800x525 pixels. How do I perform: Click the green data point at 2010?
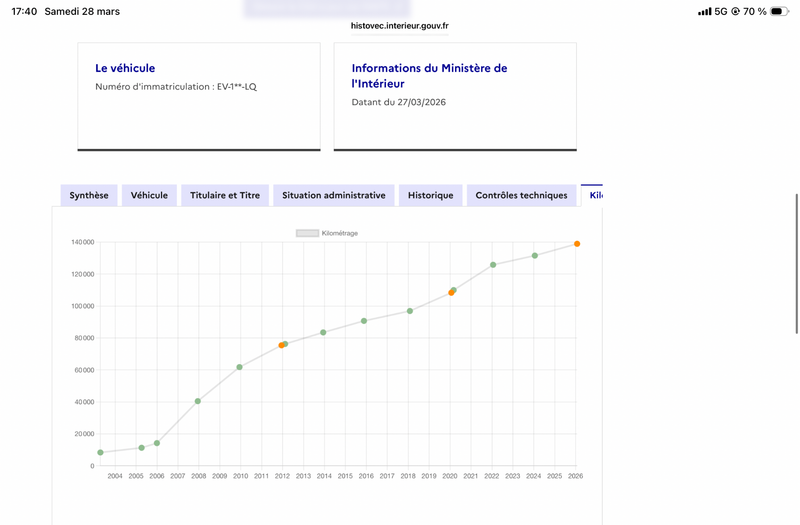[x=240, y=367]
